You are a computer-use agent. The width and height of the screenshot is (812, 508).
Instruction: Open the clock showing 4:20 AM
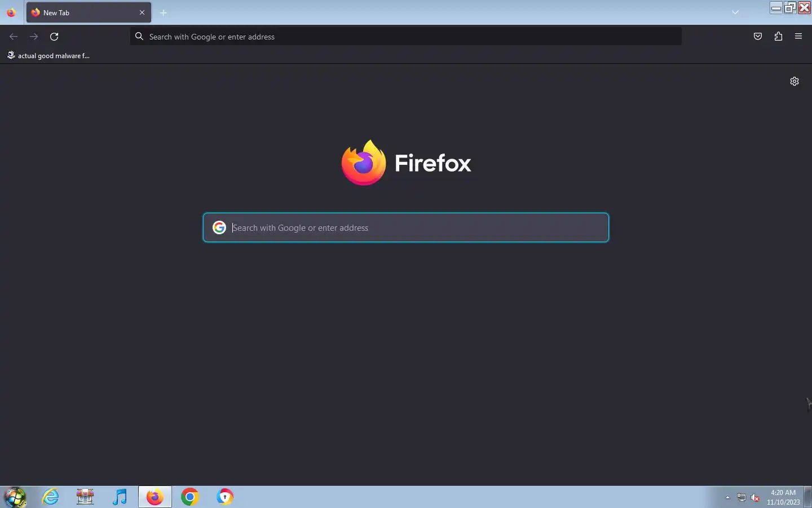(x=783, y=497)
